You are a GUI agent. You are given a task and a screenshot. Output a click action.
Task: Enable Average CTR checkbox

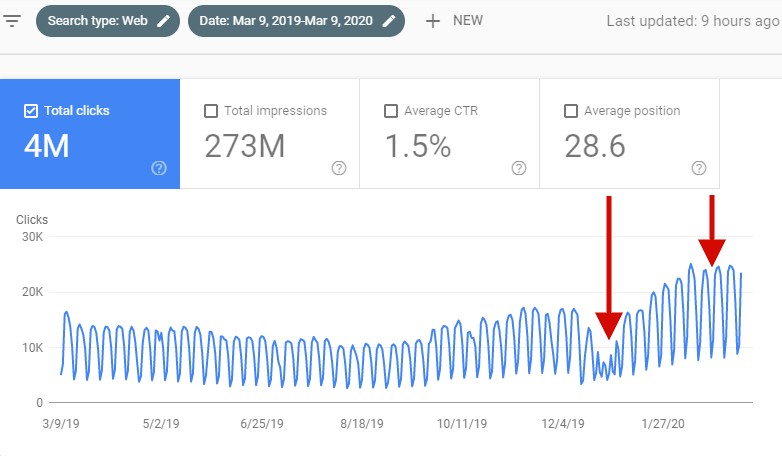click(x=391, y=111)
